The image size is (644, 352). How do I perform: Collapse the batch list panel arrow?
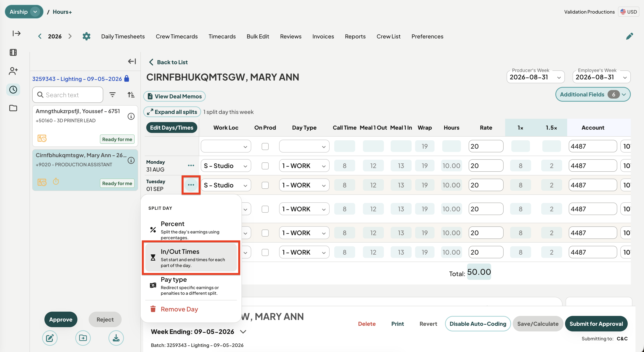coord(132,61)
